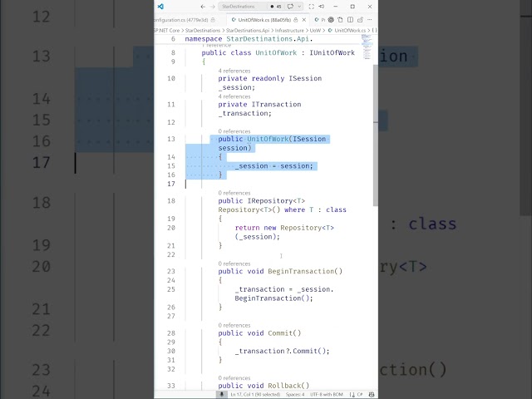Click '4 references' above _session field
This screenshot has width=532, height=399.
pos(234,71)
